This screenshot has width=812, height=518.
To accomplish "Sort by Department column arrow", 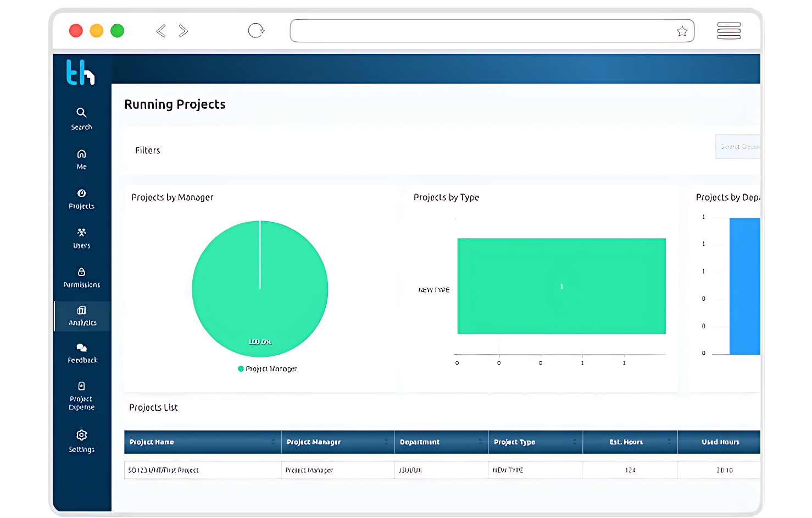I will [480, 442].
